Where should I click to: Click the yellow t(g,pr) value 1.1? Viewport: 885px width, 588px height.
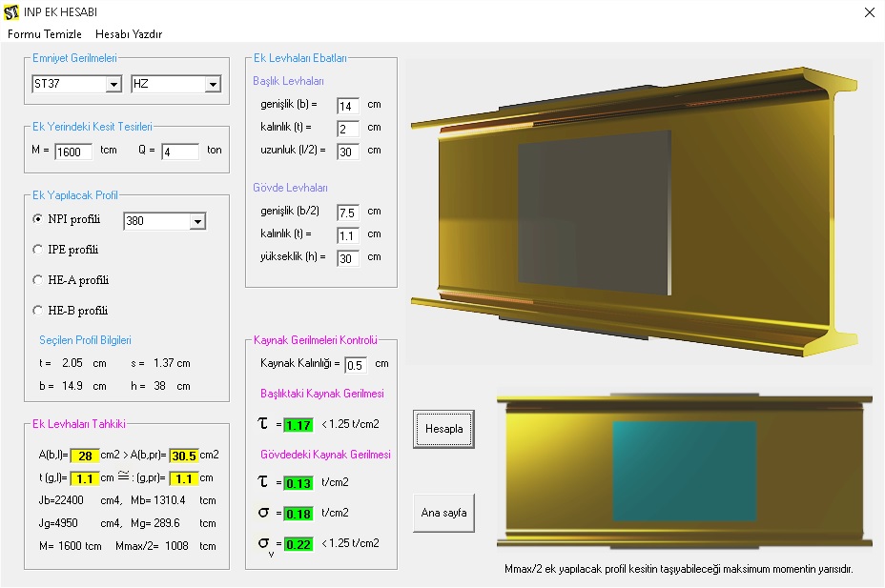(184, 478)
